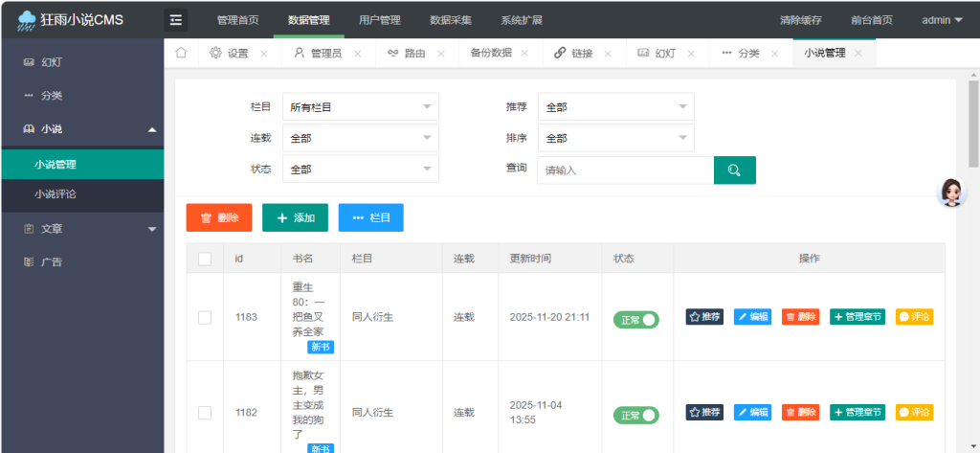Close the 备份数据 tab
Image resolution: width=980 pixels, height=453 pixels.
524,54
